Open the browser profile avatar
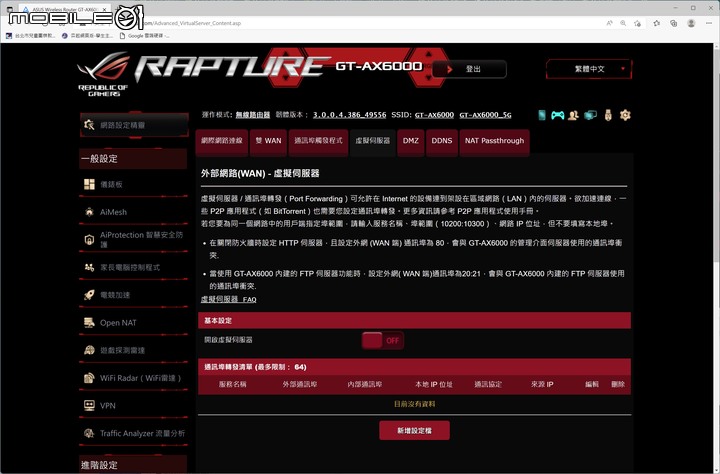Image resolution: width=720 pixels, height=474 pixels. click(691, 23)
